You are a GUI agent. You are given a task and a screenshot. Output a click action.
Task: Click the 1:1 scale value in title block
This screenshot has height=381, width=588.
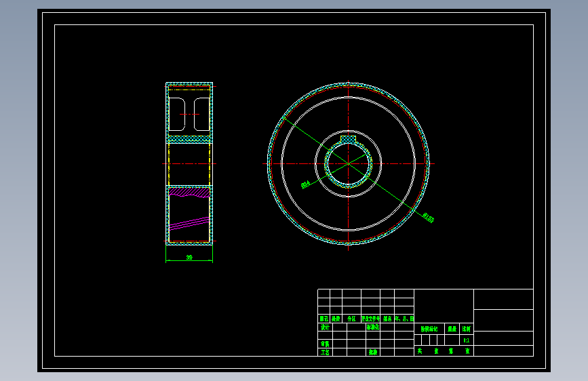[467, 340]
